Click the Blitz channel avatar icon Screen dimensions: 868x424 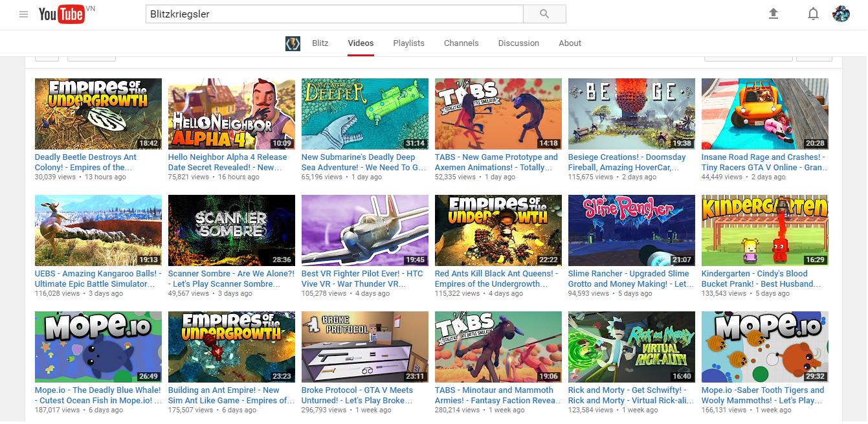point(293,43)
